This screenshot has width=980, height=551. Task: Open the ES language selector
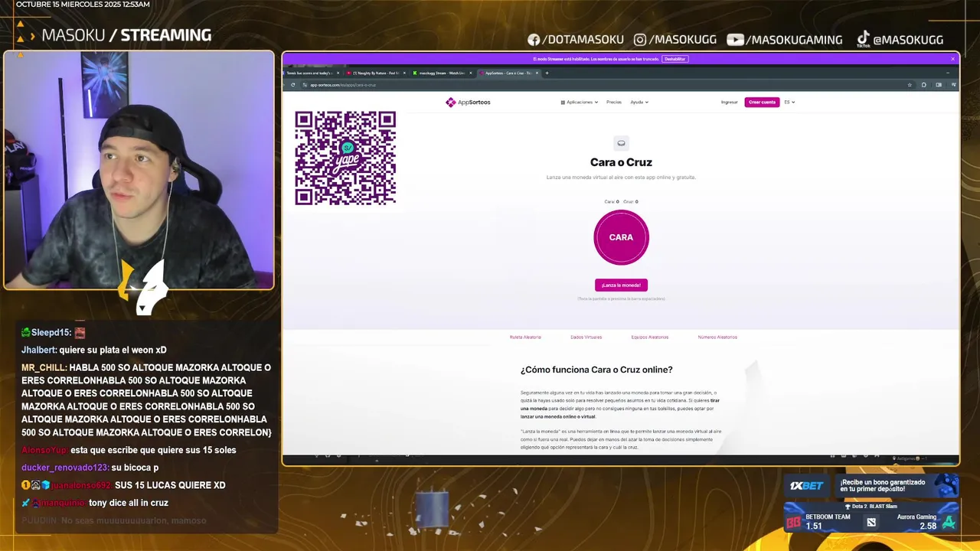(789, 102)
